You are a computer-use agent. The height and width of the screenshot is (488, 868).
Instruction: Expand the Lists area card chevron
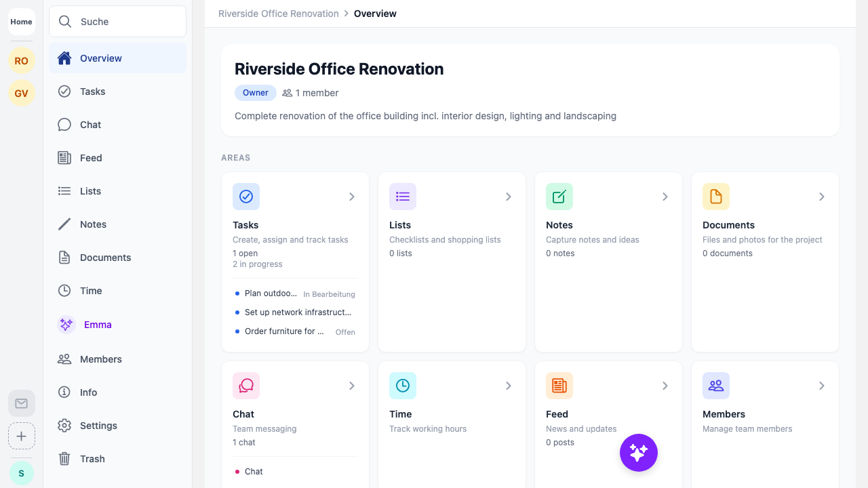pos(508,197)
